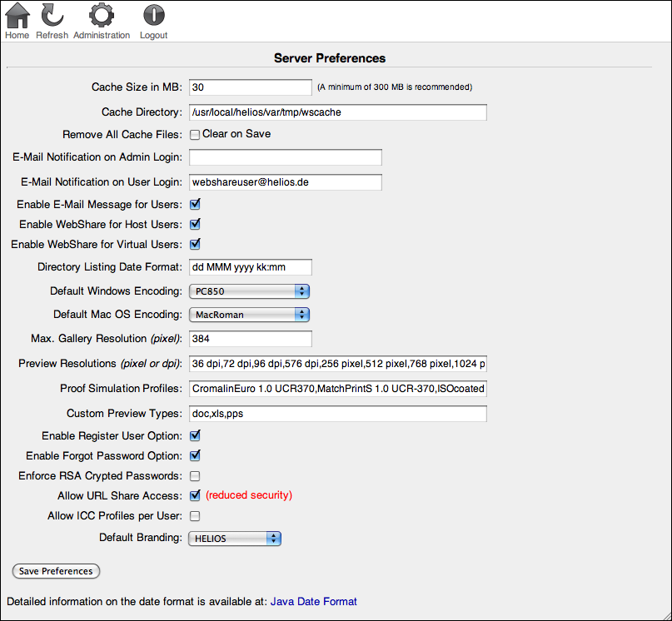Uncheck Allow URL Share Access
Screen dimensions: 672x621
195,495
